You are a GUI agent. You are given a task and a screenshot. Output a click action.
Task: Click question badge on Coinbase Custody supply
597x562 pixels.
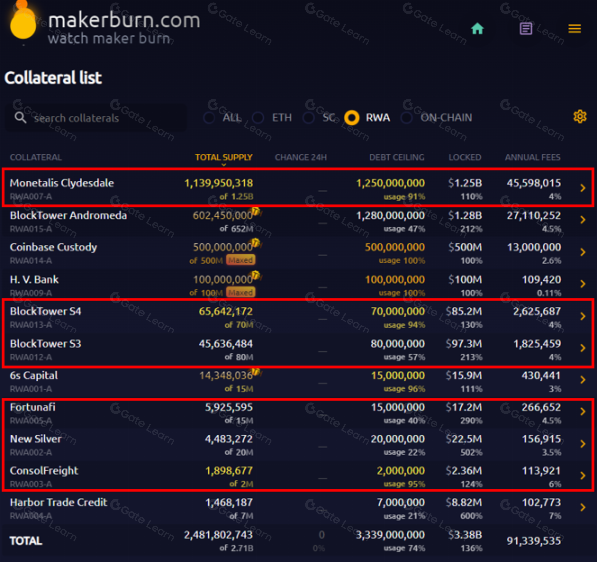[x=255, y=242]
